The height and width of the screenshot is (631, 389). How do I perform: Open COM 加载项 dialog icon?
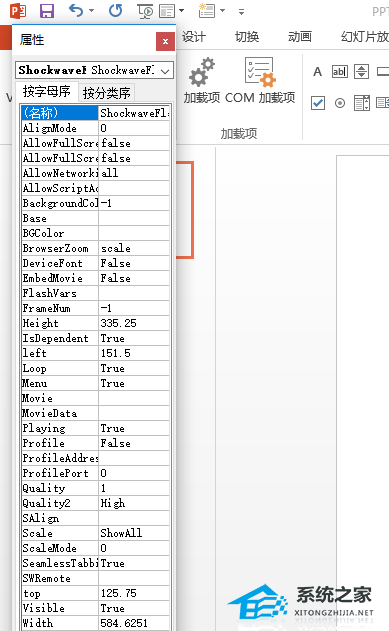click(260, 72)
